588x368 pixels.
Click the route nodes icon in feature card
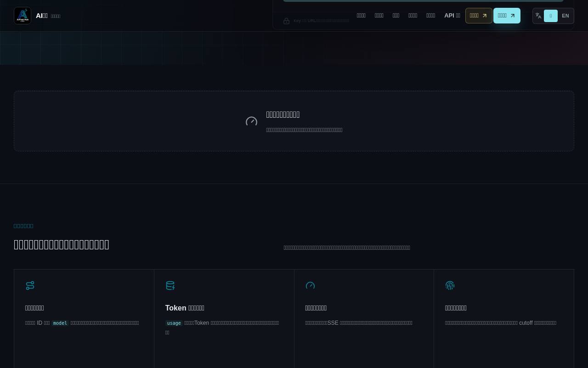(x=30, y=286)
